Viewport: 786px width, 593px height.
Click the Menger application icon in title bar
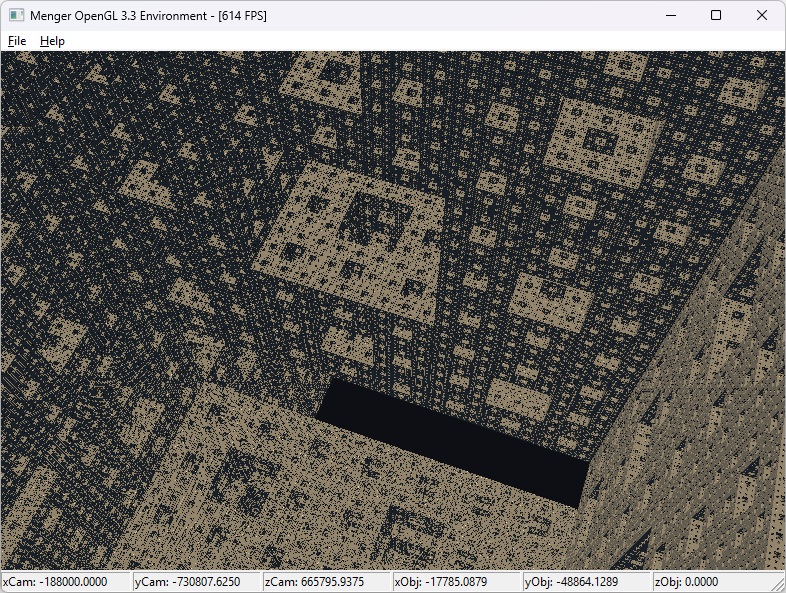click(17, 16)
